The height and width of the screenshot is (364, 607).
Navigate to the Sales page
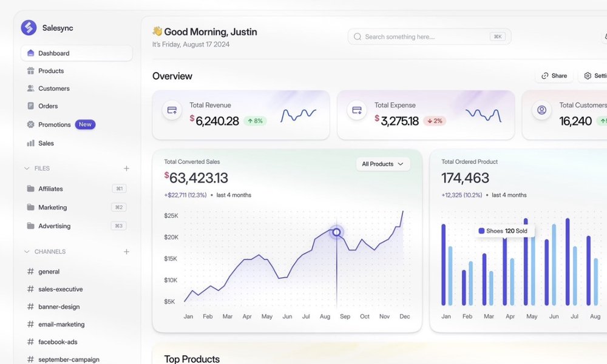pyautogui.click(x=46, y=143)
